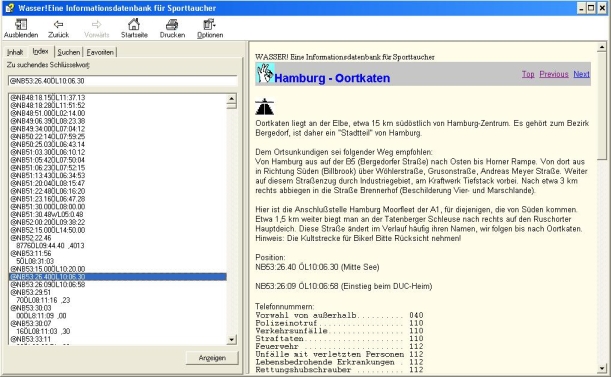Click the Drucken printer icon
611x377 pixels.
tap(172, 25)
